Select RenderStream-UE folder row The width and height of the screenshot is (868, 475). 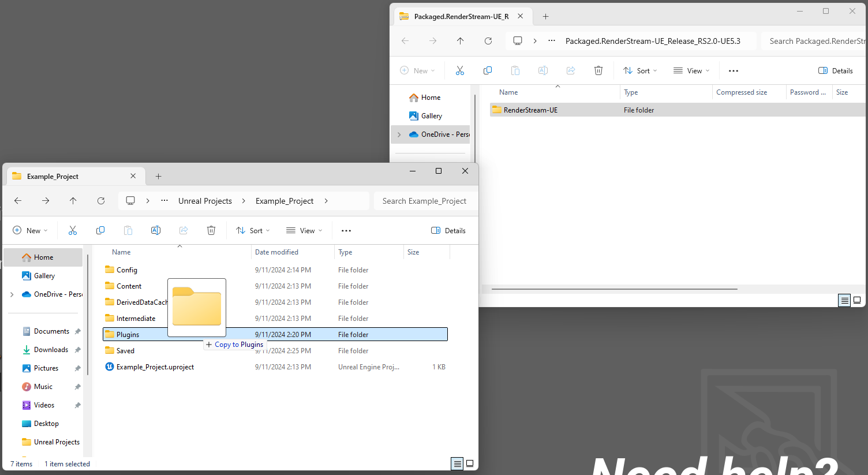[678, 110]
